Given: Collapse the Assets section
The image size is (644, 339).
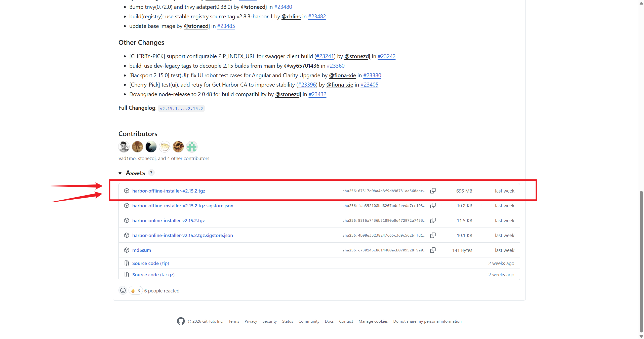Looking at the screenshot, I should pyautogui.click(x=120, y=173).
